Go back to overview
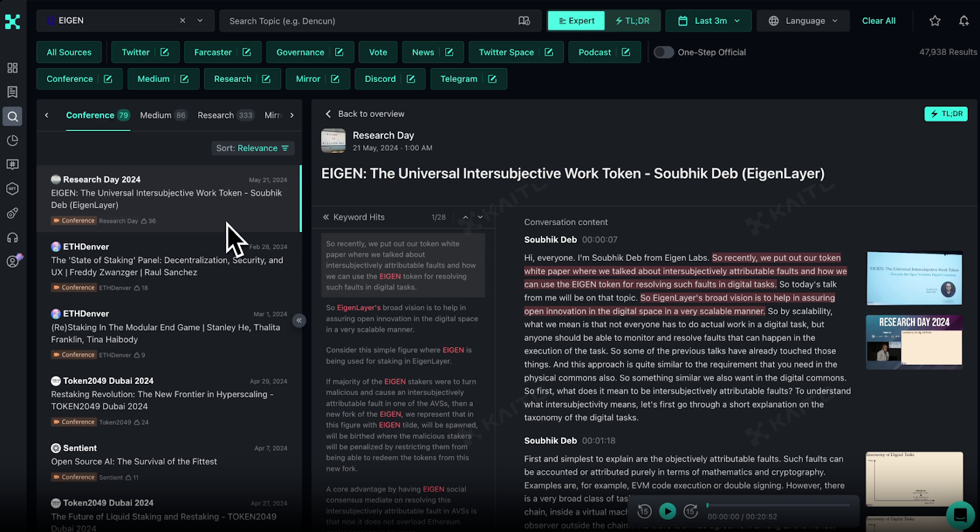Screen dimensions: 980x532 point(365,114)
